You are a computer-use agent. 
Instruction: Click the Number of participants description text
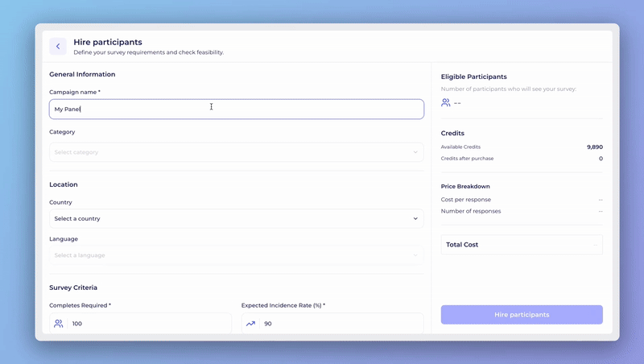click(x=509, y=89)
